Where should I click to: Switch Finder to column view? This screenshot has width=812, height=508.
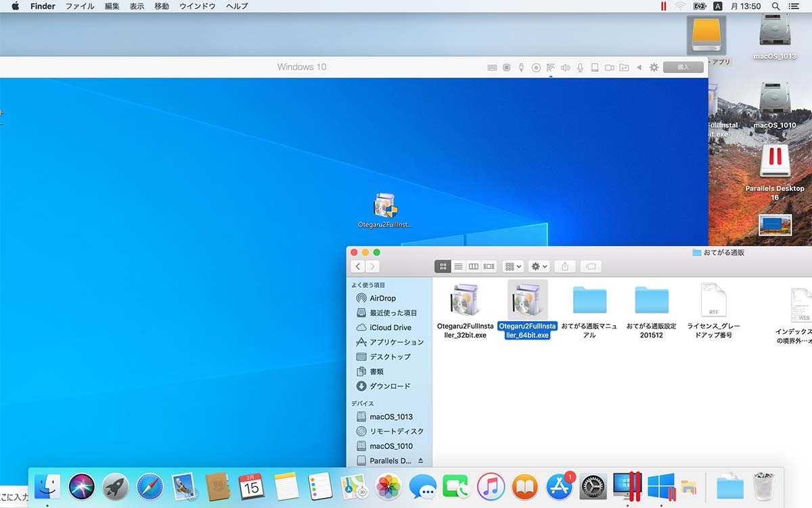click(474, 267)
